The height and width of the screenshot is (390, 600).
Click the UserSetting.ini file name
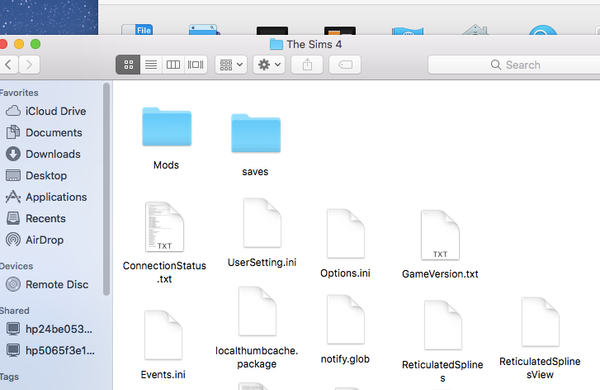point(262,262)
